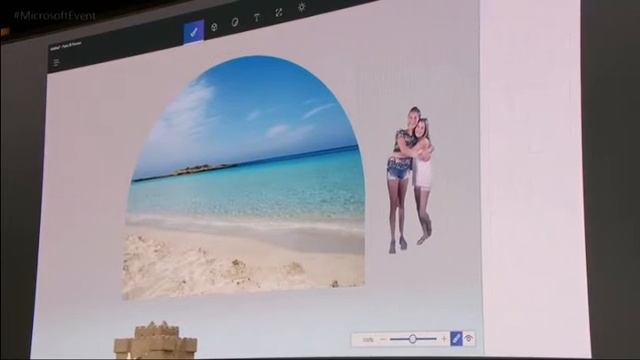This screenshot has width=640, height=360.
Task: Select the highlighted Brushes tool
Action: click(194, 31)
